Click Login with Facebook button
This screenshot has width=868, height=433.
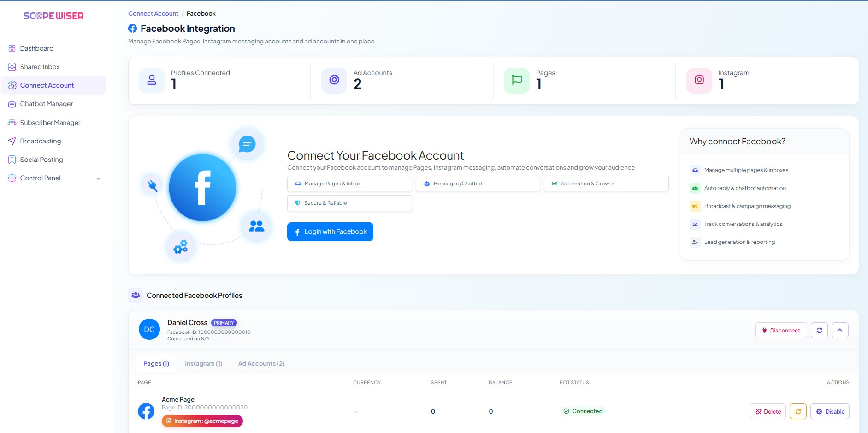click(330, 231)
